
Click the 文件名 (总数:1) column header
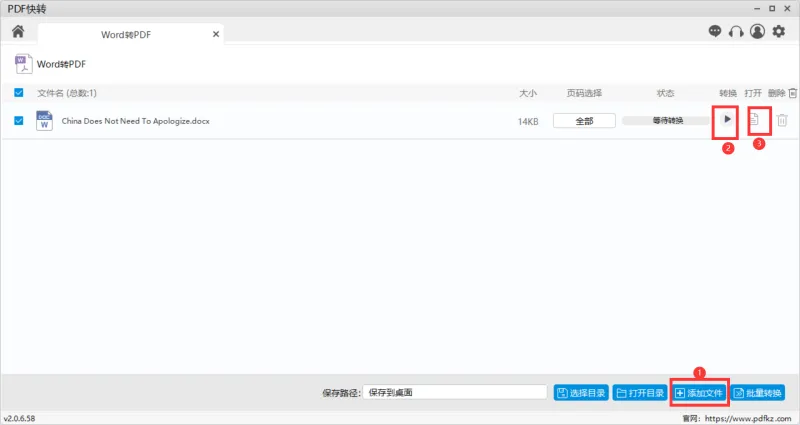click(x=67, y=93)
